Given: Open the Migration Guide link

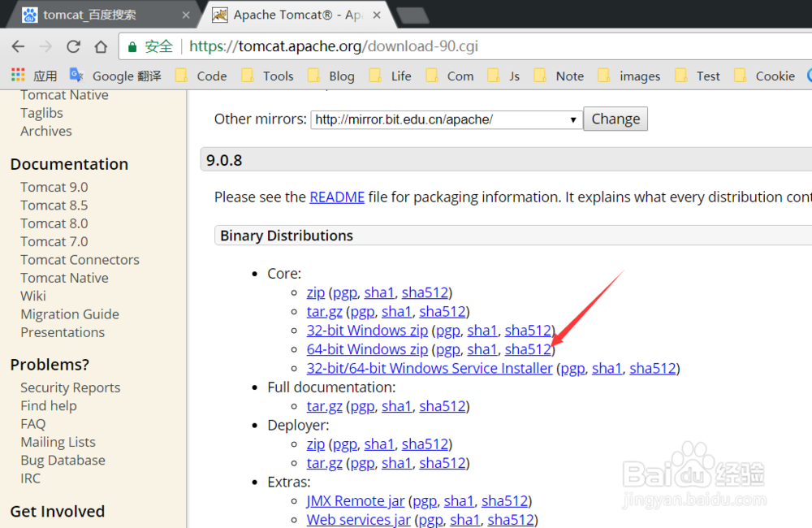Looking at the screenshot, I should (x=70, y=314).
